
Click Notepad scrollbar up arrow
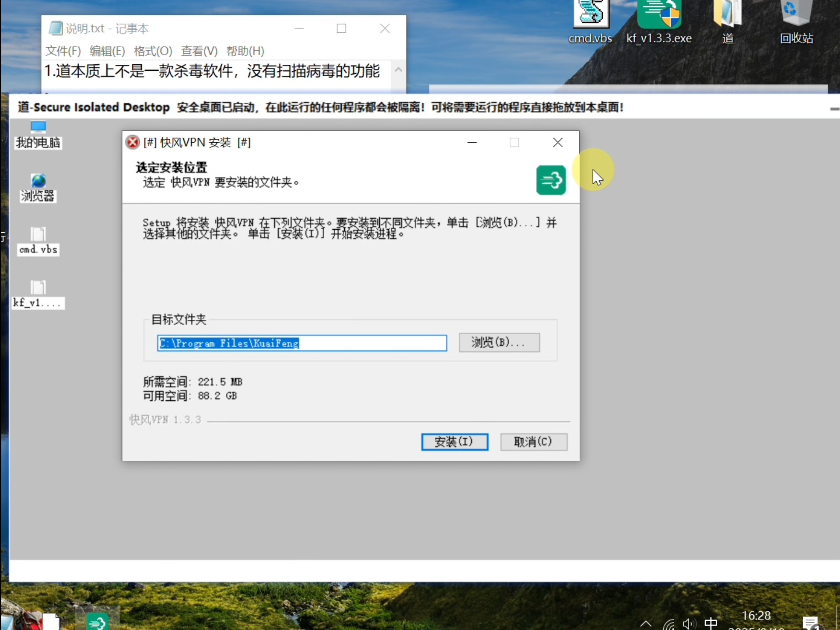pos(398,70)
